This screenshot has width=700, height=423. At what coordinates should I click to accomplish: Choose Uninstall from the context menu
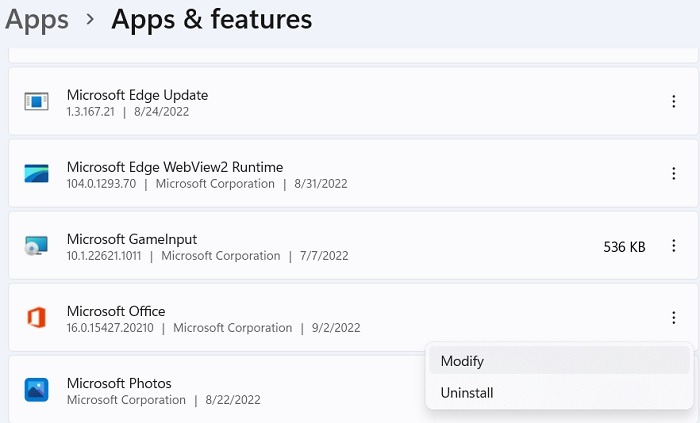pos(467,393)
